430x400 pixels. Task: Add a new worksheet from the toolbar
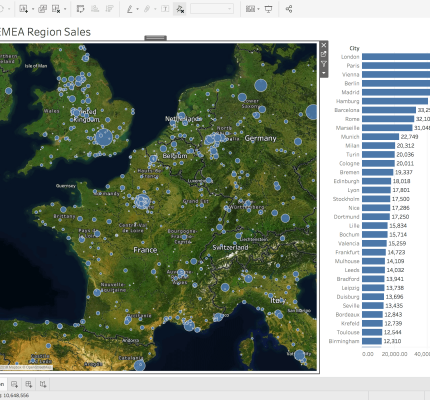pos(23,9)
